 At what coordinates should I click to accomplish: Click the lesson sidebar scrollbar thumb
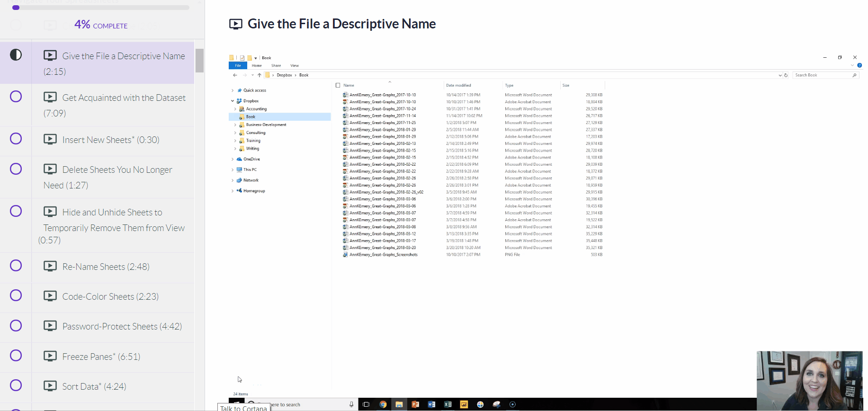pos(200,61)
